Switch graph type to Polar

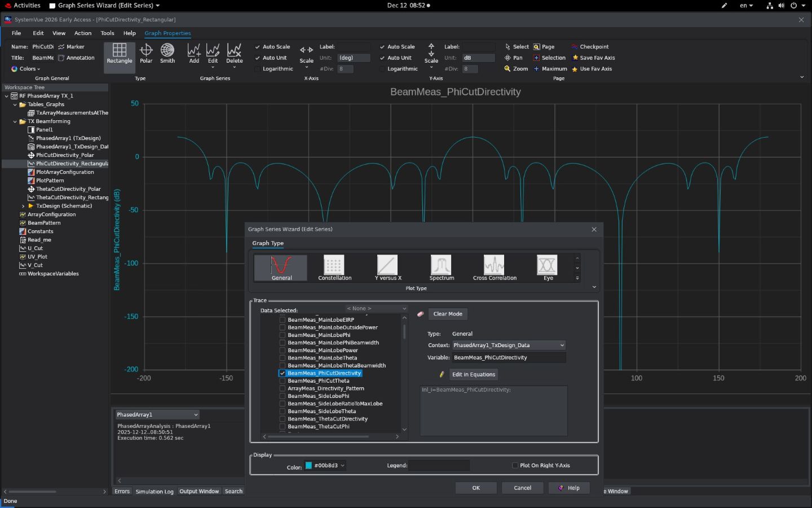pos(146,54)
